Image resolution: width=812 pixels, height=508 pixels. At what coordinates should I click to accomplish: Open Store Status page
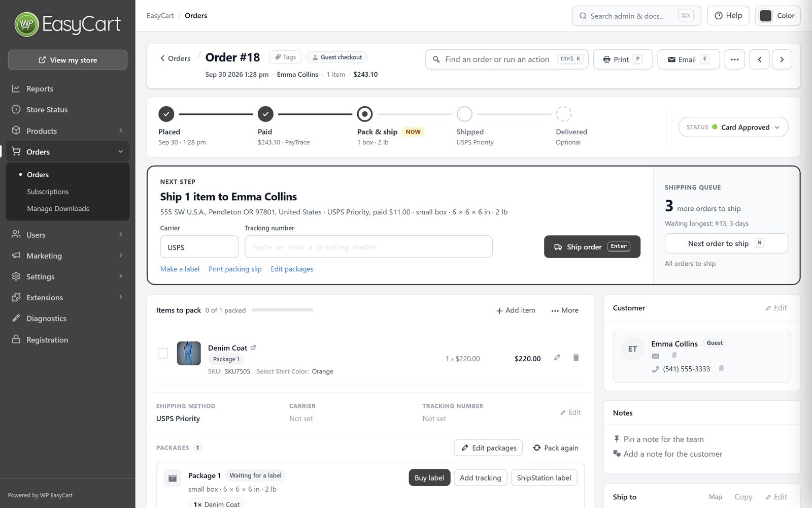67,110
